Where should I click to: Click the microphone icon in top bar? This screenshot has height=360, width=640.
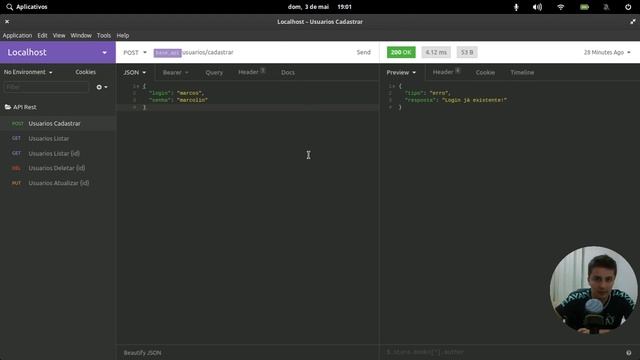coord(516,7)
